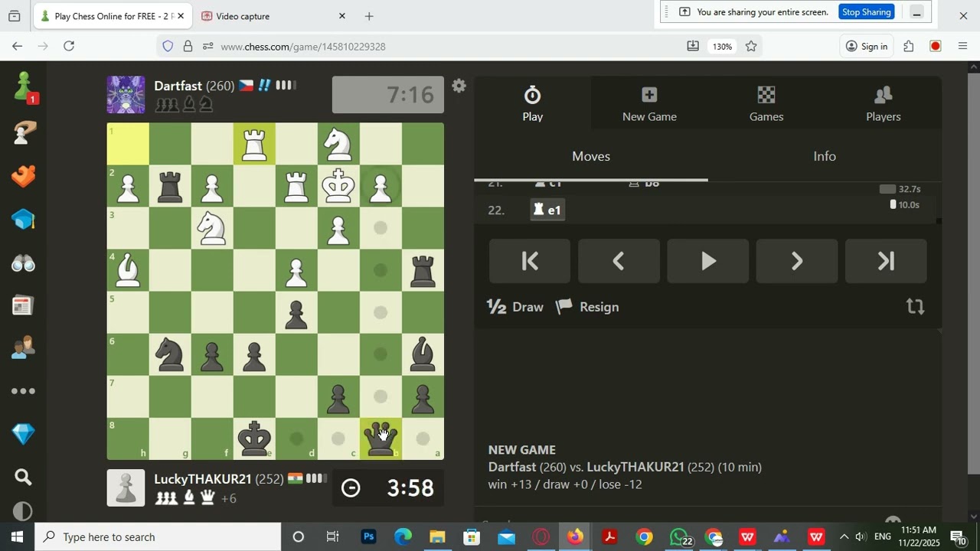Open the New Game tab
This screenshot has width=980, height=551.
(x=649, y=103)
